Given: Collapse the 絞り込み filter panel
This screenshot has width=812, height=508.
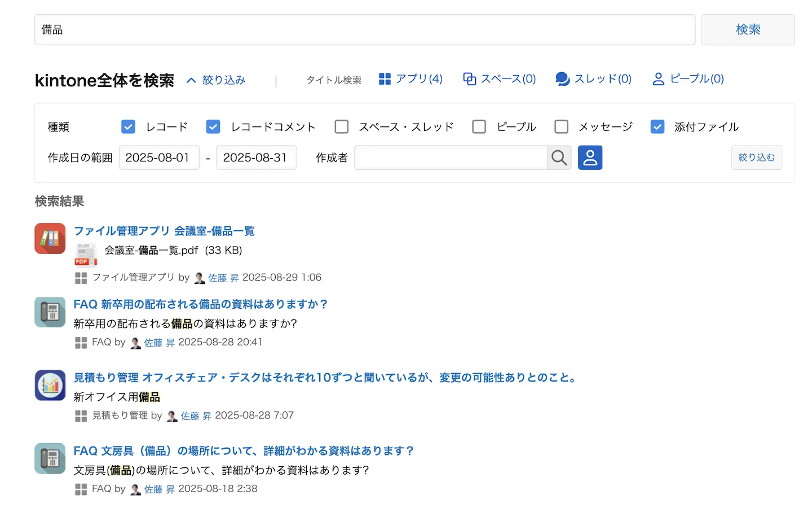Looking at the screenshot, I should point(217,80).
